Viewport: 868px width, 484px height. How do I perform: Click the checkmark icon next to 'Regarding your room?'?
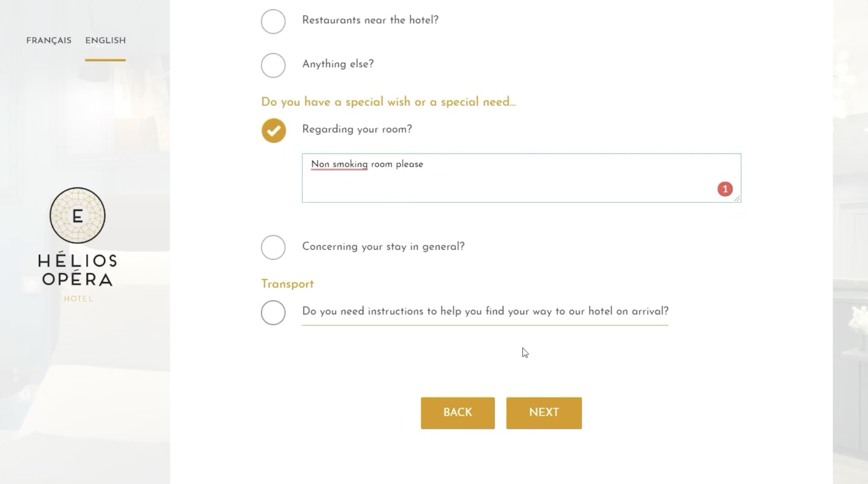pos(273,130)
